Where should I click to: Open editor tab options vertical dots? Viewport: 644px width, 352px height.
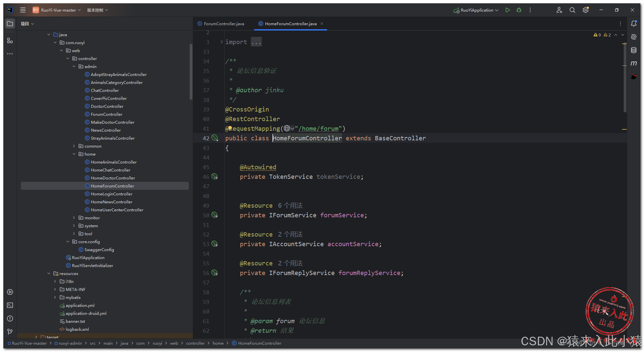(620, 24)
